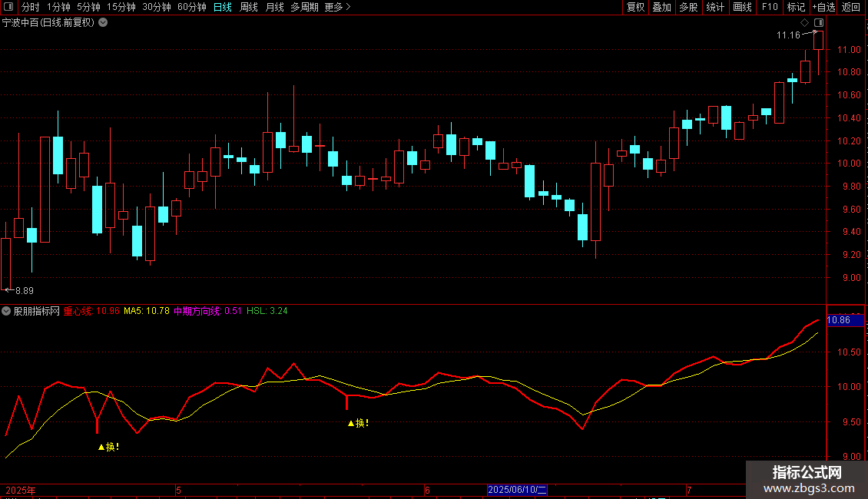Switch to 月线 monthly chart
The image size is (868, 499).
(274, 7)
